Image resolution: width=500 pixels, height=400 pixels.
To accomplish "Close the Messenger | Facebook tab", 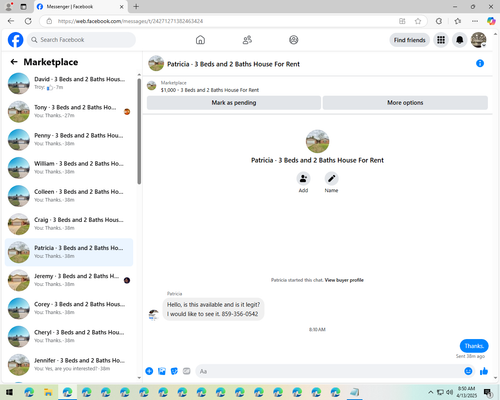I will point(122,7).
